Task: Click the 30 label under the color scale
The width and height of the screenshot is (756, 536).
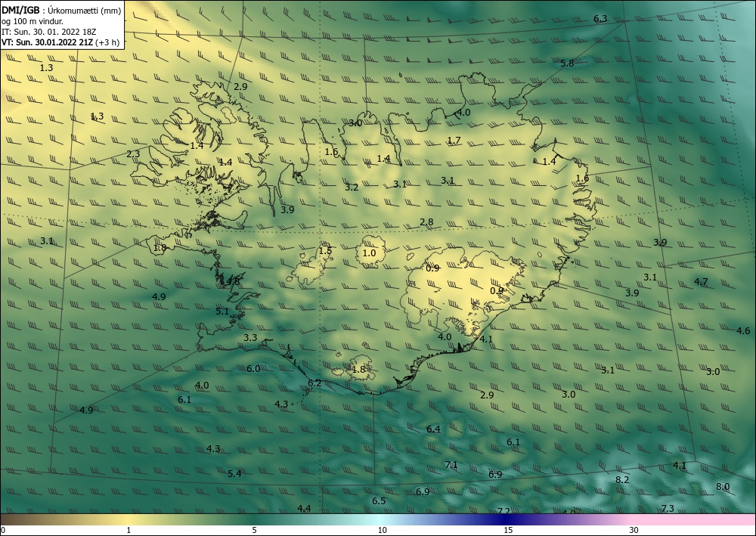Action: tap(634, 531)
